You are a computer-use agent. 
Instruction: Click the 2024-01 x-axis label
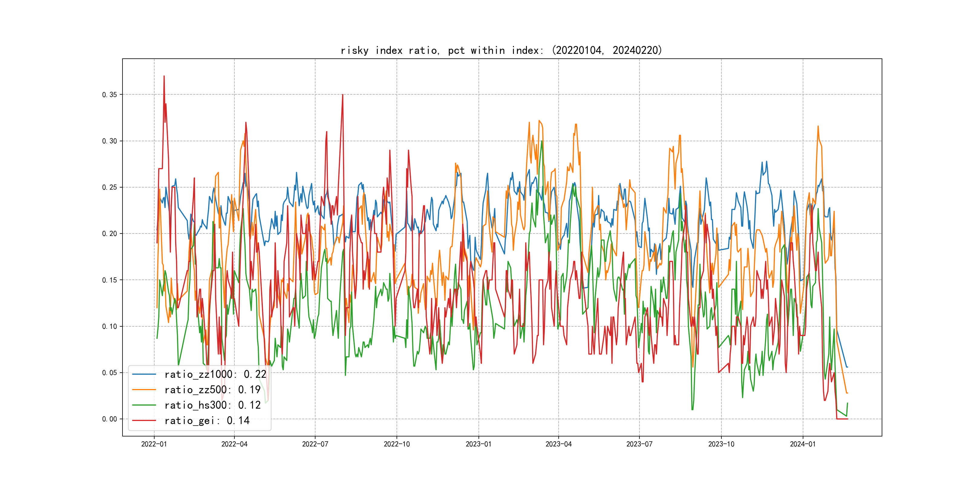point(803,444)
